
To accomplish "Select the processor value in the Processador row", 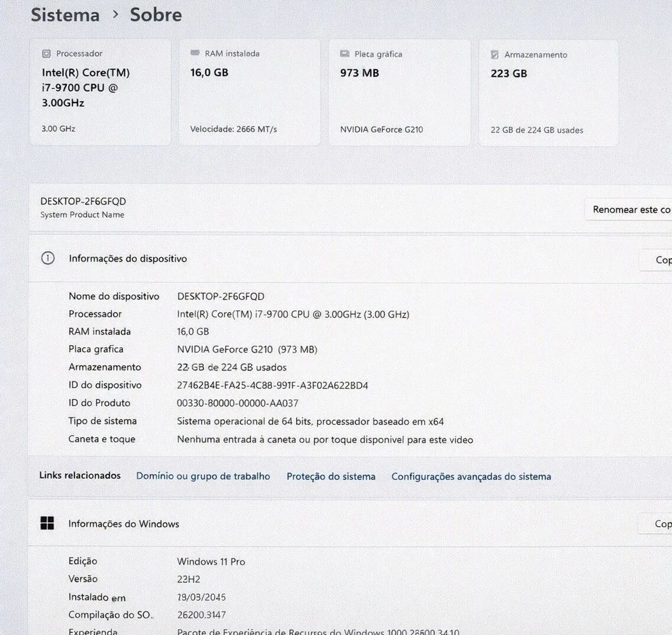I will click(293, 314).
